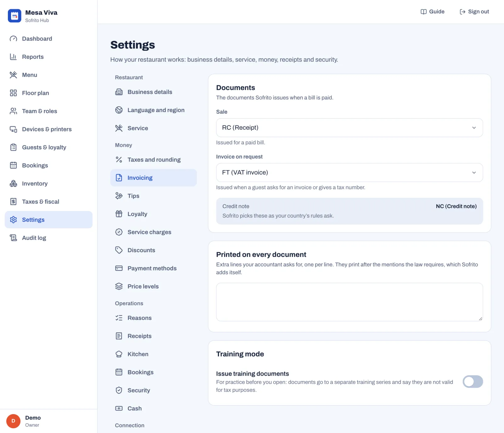
Task: Click Settings in main sidebar
Action: (49, 220)
